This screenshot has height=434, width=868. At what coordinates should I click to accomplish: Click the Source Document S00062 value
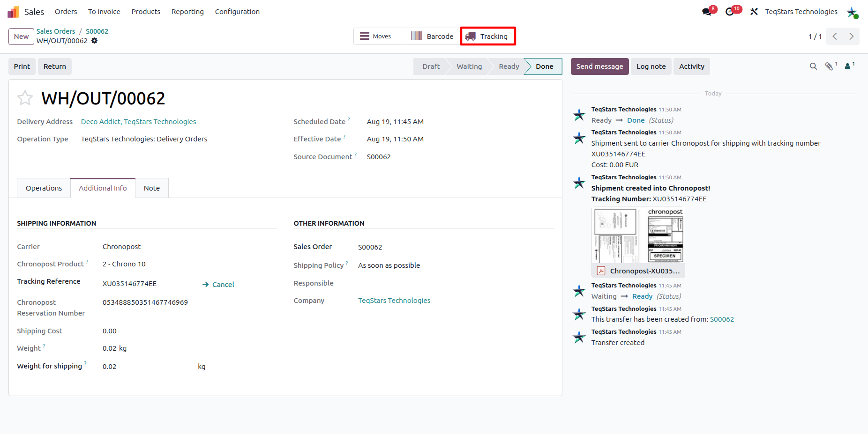coord(379,157)
